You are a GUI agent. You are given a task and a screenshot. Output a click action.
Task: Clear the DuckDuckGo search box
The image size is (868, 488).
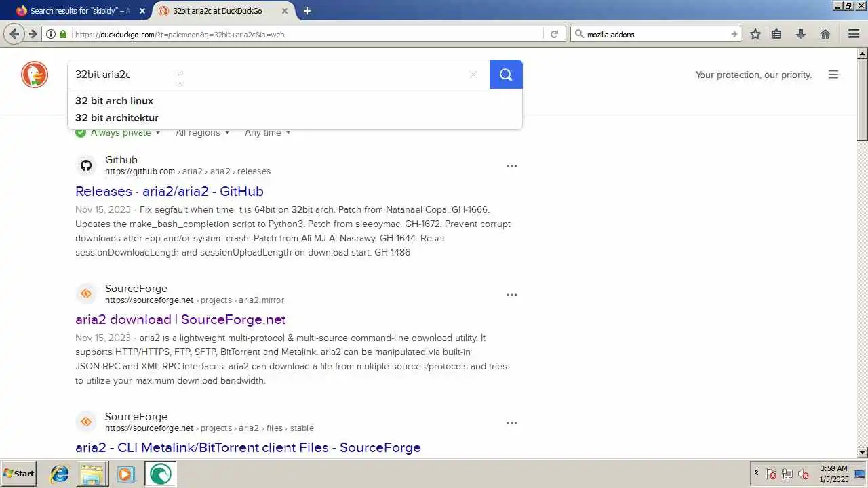pyautogui.click(x=473, y=75)
